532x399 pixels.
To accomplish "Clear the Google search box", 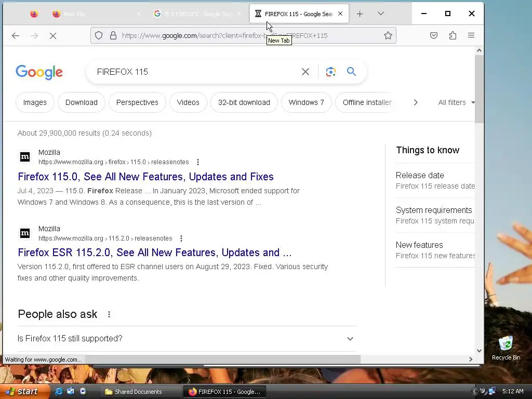I will pyautogui.click(x=305, y=72).
